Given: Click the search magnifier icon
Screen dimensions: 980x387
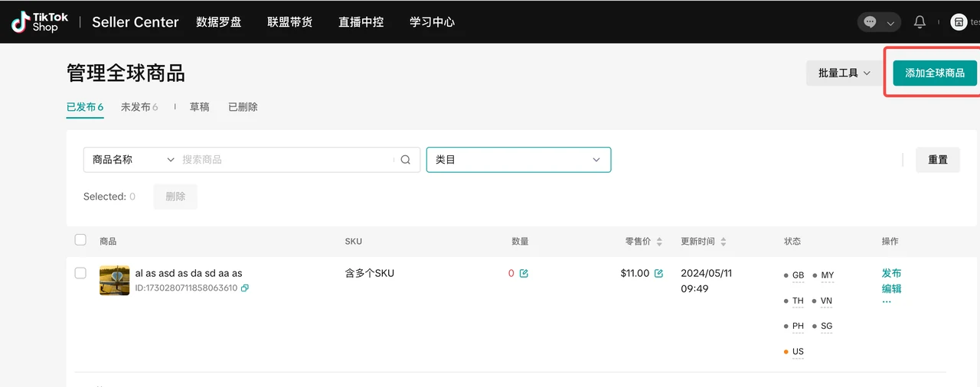Looking at the screenshot, I should pyautogui.click(x=406, y=160).
